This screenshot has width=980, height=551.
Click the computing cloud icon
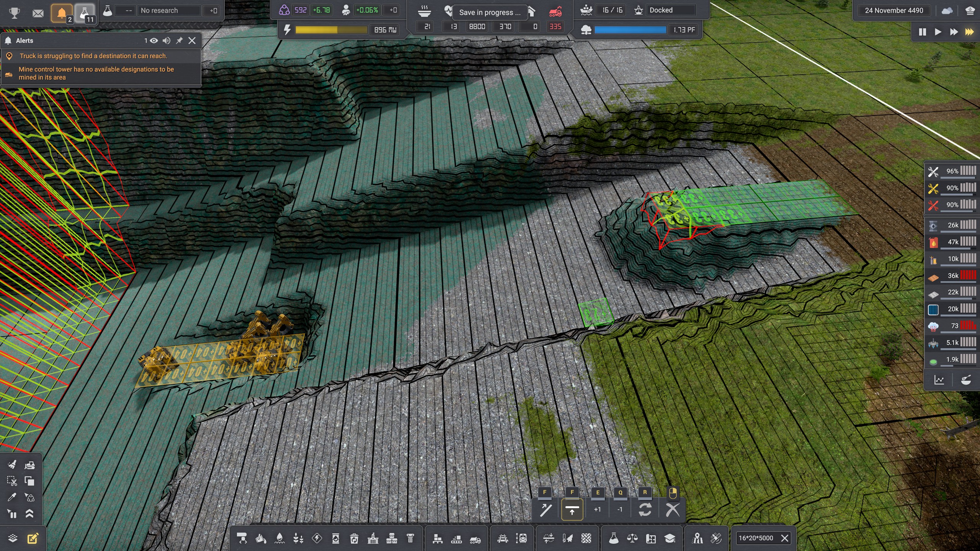coord(586,30)
